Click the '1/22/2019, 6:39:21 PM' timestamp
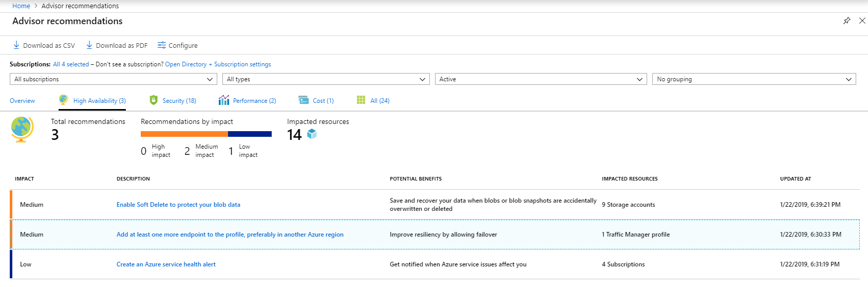The width and height of the screenshot is (868, 287). (x=810, y=205)
